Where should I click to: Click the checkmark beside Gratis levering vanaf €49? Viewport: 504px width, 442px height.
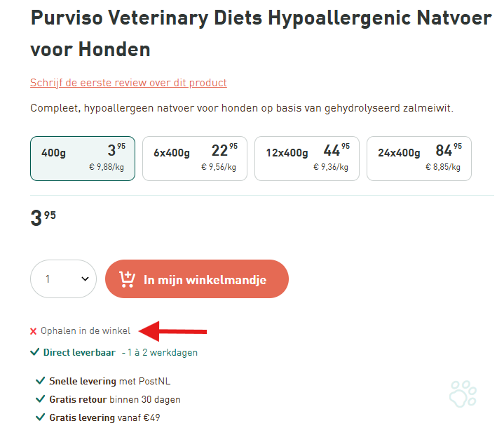(40, 417)
